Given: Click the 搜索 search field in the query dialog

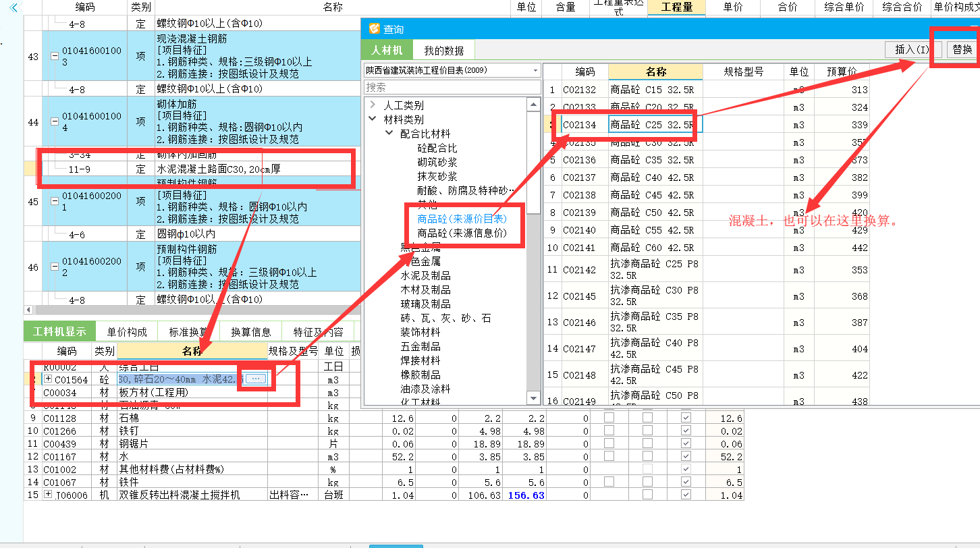Looking at the screenshot, I should pyautogui.click(x=452, y=87).
